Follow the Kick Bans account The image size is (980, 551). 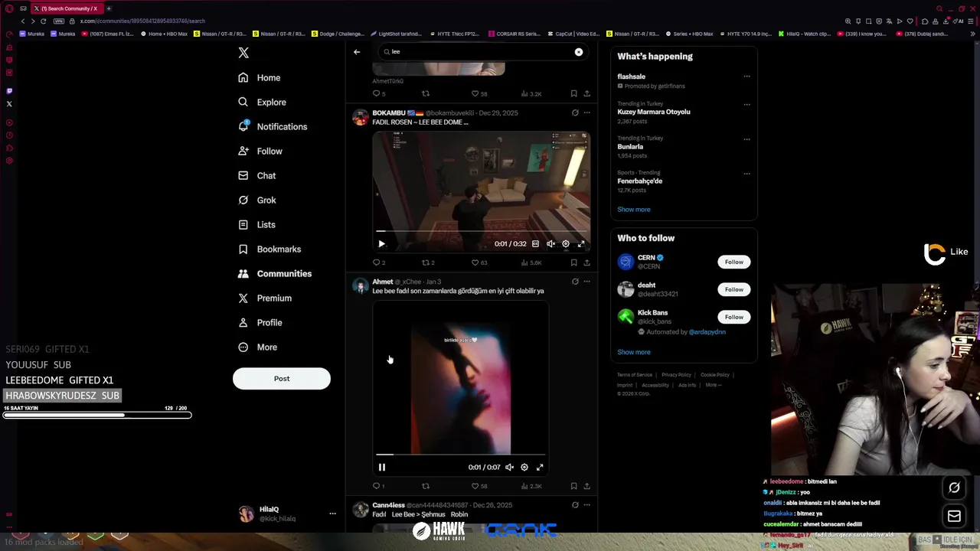tap(733, 317)
